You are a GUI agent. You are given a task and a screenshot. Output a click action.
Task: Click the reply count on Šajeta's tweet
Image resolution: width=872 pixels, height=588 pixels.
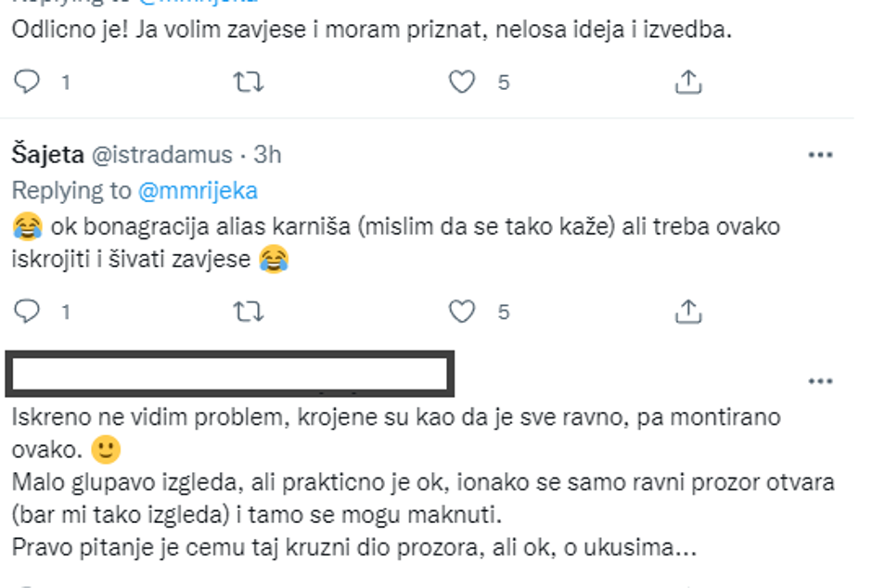(66, 313)
